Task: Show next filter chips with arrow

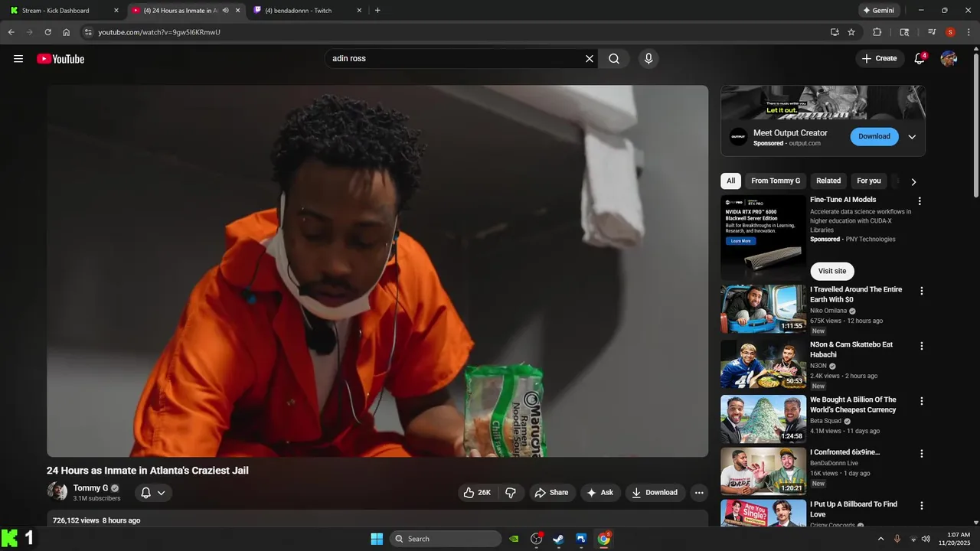Action: [913, 181]
